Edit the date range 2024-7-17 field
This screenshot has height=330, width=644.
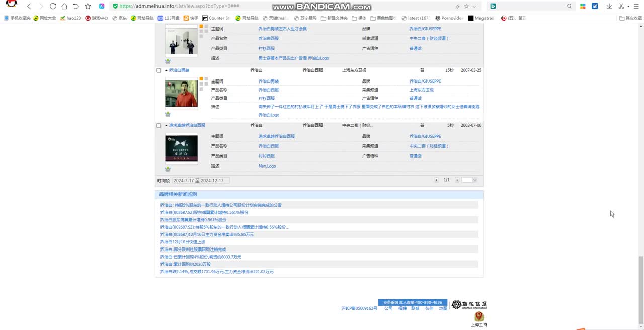[x=201, y=180]
